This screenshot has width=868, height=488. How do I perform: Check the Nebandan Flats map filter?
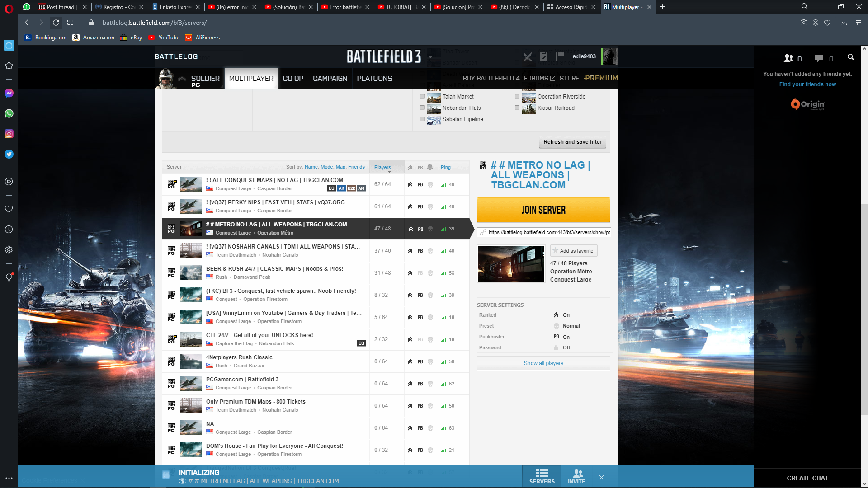(422, 108)
